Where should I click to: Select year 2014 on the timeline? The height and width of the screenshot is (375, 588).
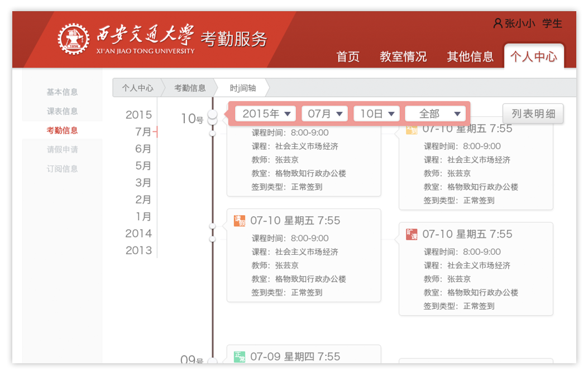tap(138, 234)
